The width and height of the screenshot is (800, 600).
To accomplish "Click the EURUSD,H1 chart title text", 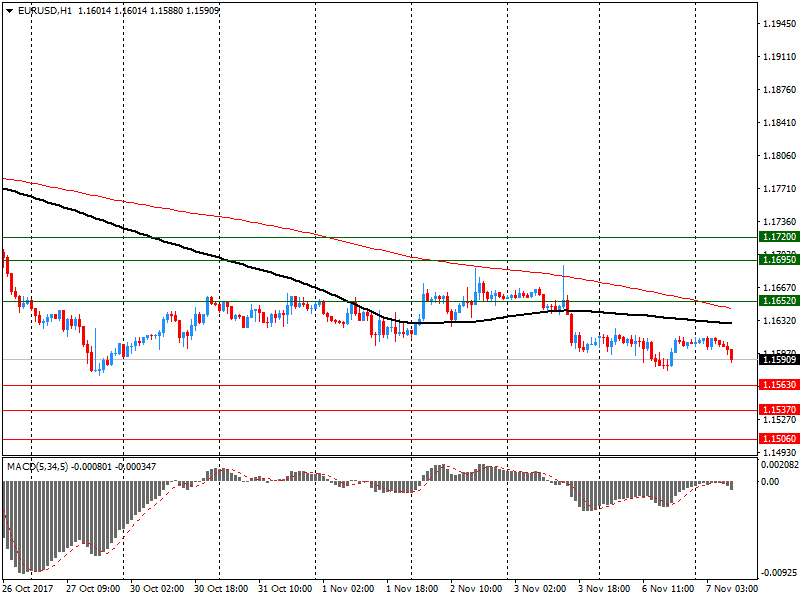I will pyautogui.click(x=45, y=10).
